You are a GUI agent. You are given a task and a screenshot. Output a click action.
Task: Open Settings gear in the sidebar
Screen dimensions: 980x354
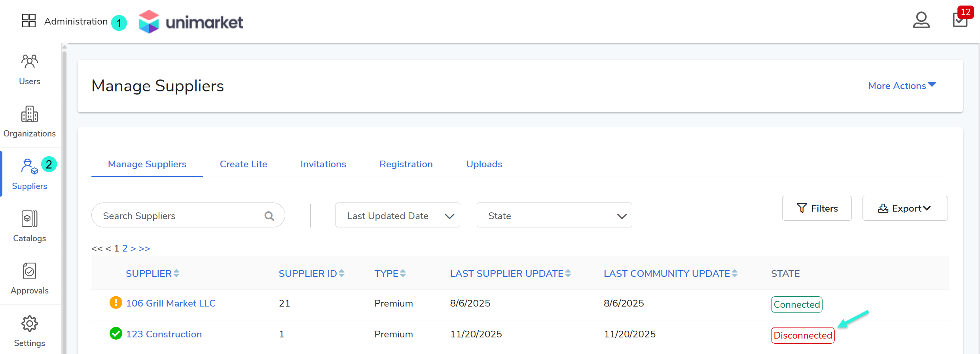tap(30, 331)
